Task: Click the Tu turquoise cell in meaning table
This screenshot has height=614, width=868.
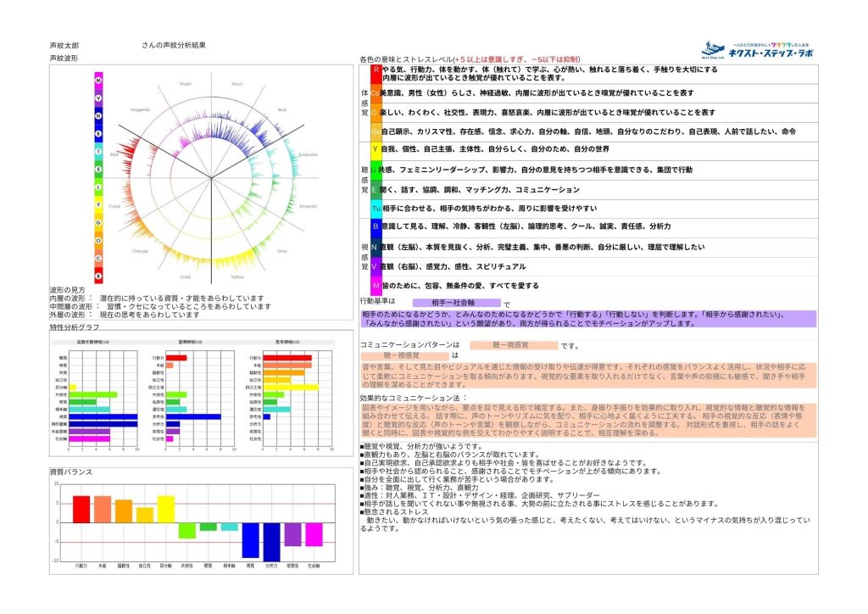Action: pos(376,209)
